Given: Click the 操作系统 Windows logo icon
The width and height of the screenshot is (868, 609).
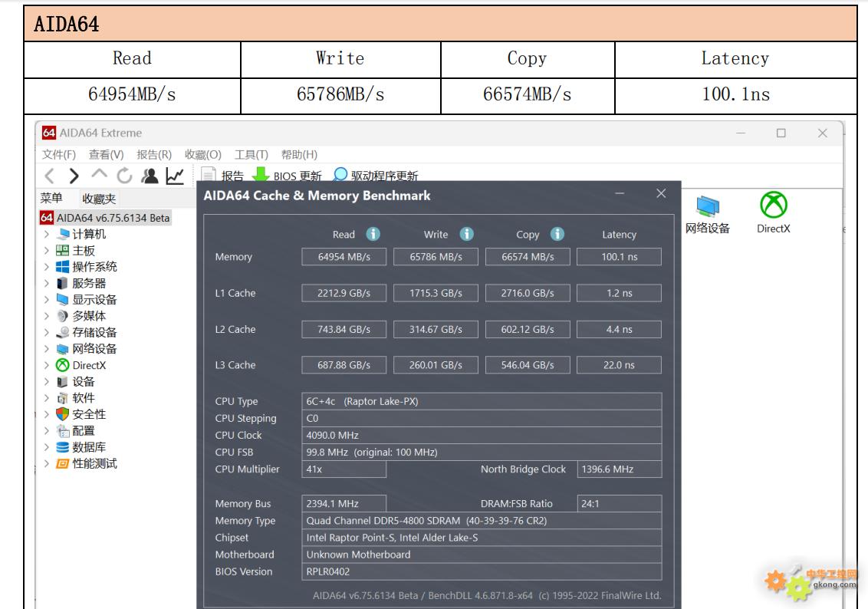Looking at the screenshot, I should point(63,267).
